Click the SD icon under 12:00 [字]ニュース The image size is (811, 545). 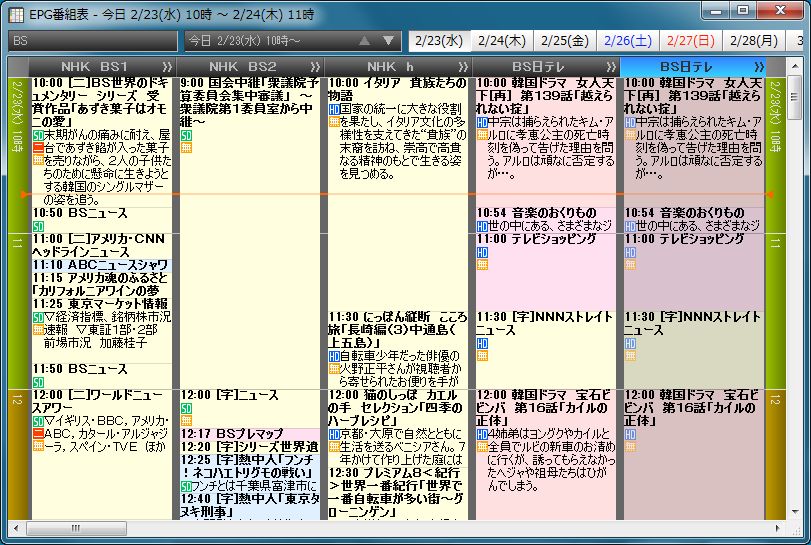[x=186, y=408]
